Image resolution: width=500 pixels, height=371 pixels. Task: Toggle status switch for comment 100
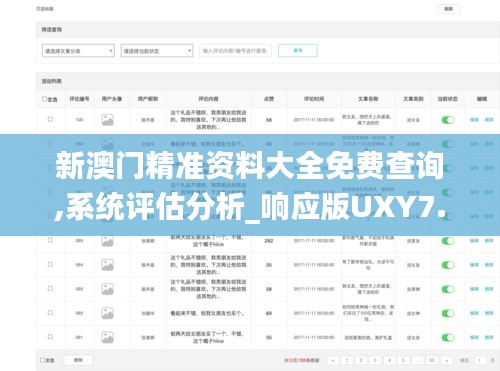pyautogui.click(x=448, y=120)
